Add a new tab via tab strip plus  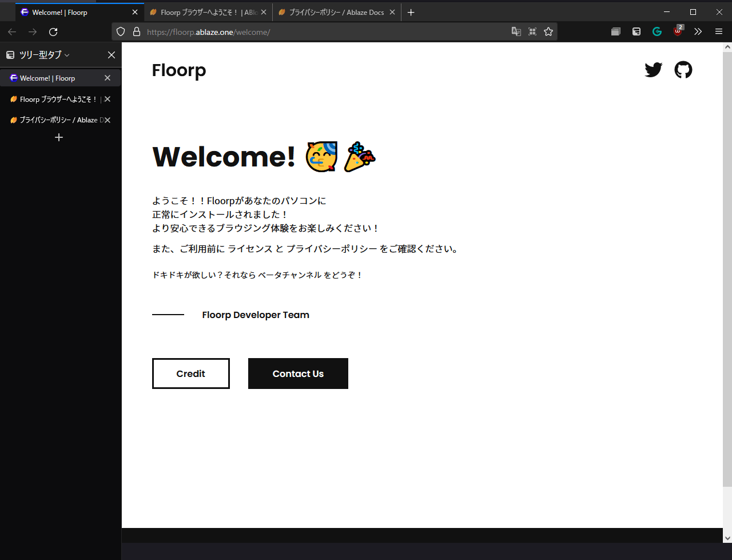tap(411, 13)
